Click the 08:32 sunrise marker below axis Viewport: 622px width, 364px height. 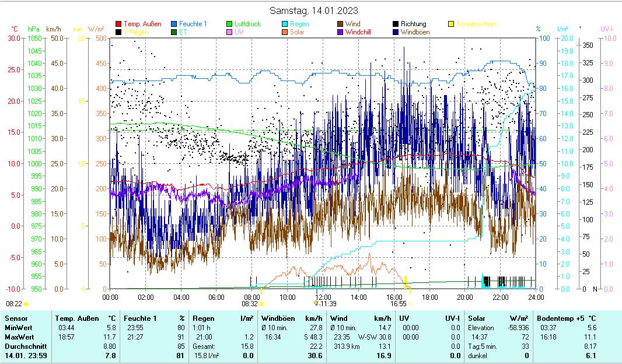(x=250, y=303)
